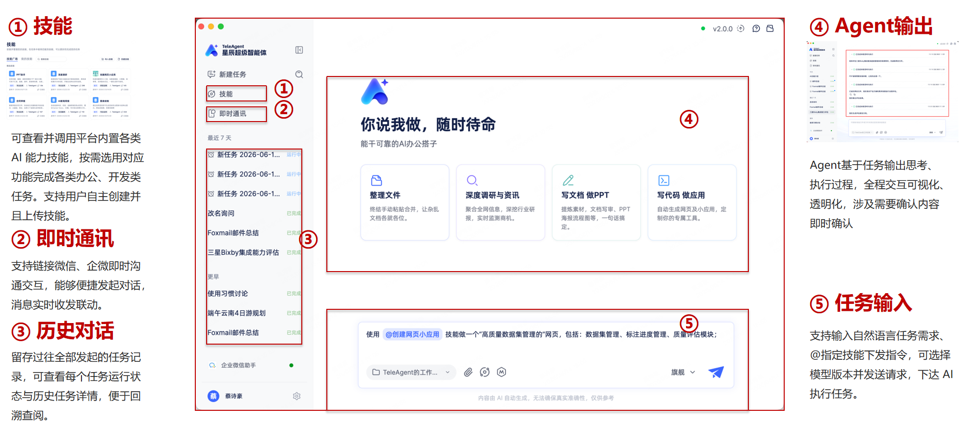Click the pencil icon on 写文档 card

click(568, 180)
